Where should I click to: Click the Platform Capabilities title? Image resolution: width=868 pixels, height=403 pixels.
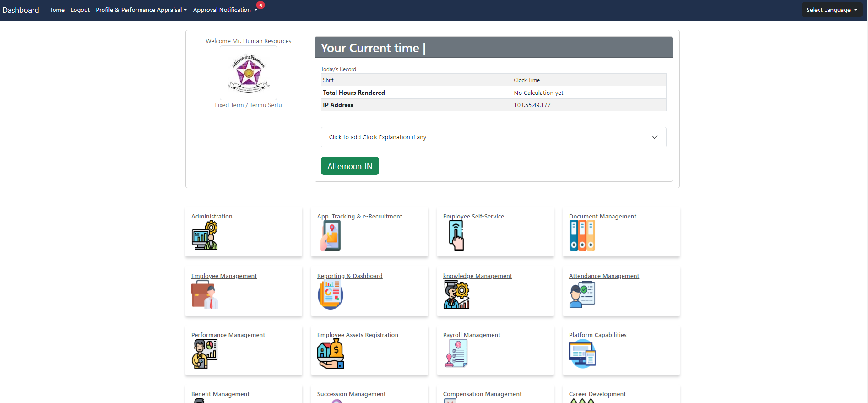[x=597, y=335]
